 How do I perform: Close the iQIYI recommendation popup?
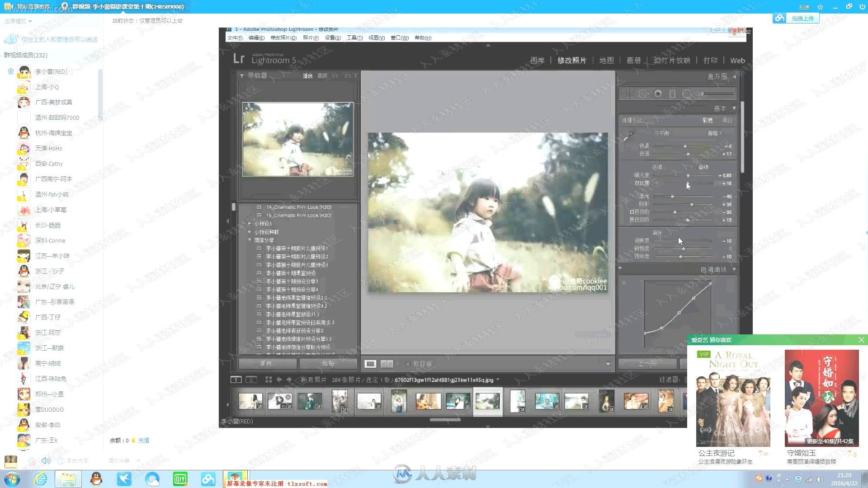(x=861, y=340)
